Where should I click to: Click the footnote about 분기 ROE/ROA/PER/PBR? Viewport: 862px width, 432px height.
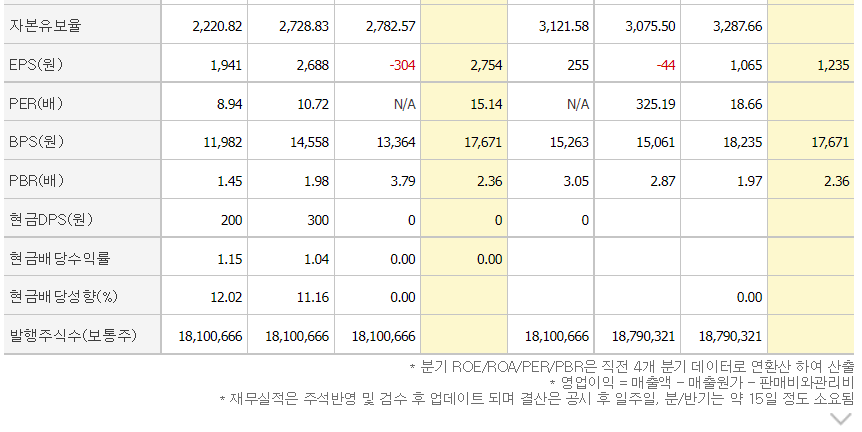click(x=632, y=367)
